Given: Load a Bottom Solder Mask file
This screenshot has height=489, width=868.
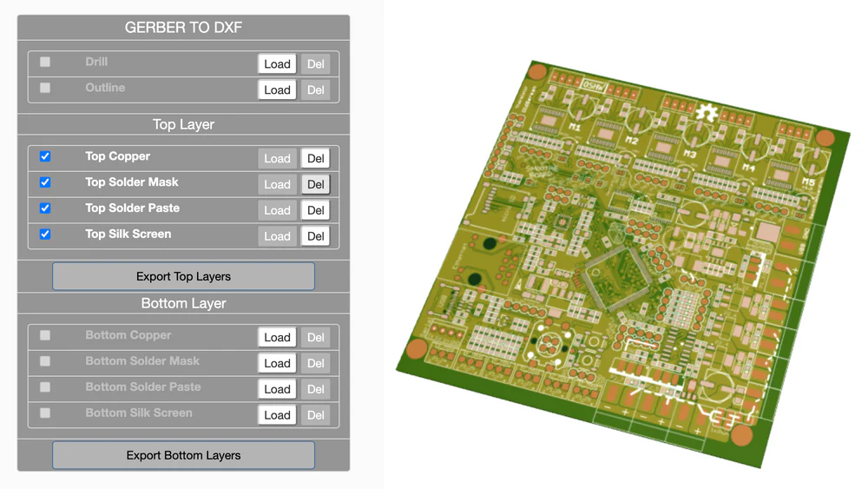Looking at the screenshot, I should (x=277, y=363).
